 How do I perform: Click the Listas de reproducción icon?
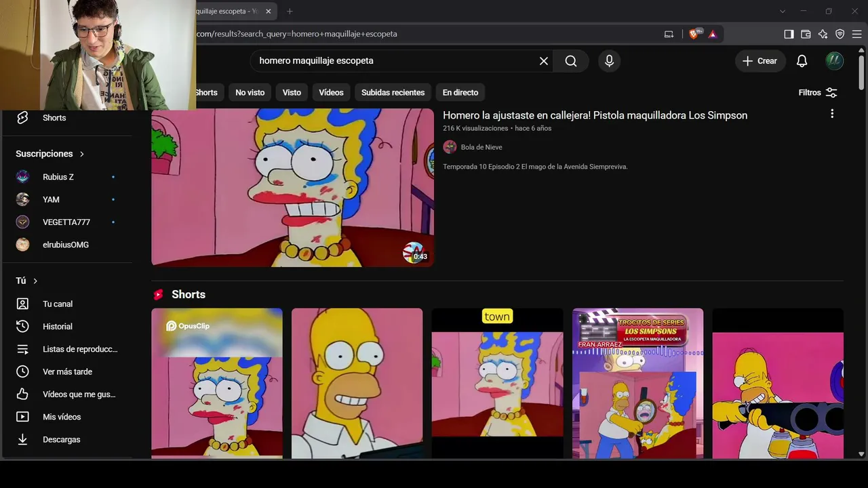point(22,349)
